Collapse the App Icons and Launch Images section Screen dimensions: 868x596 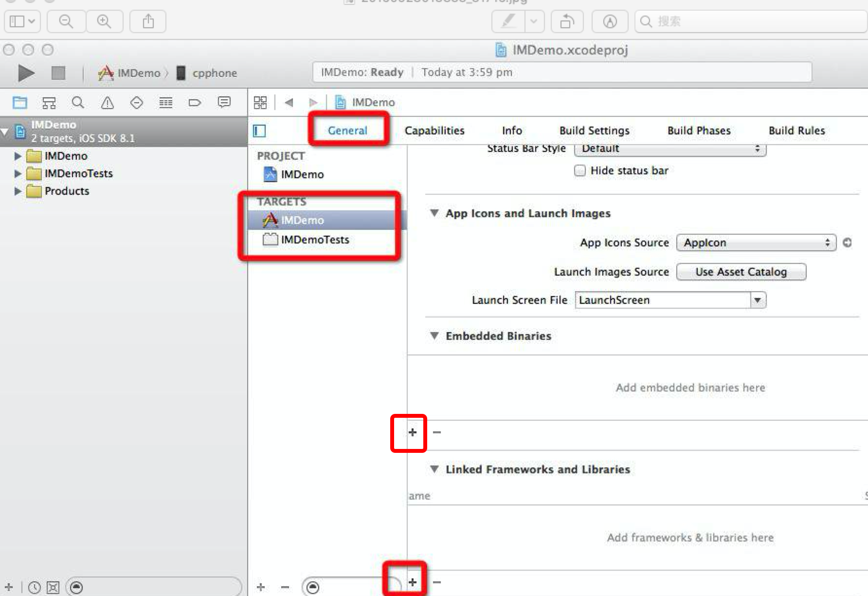(434, 213)
